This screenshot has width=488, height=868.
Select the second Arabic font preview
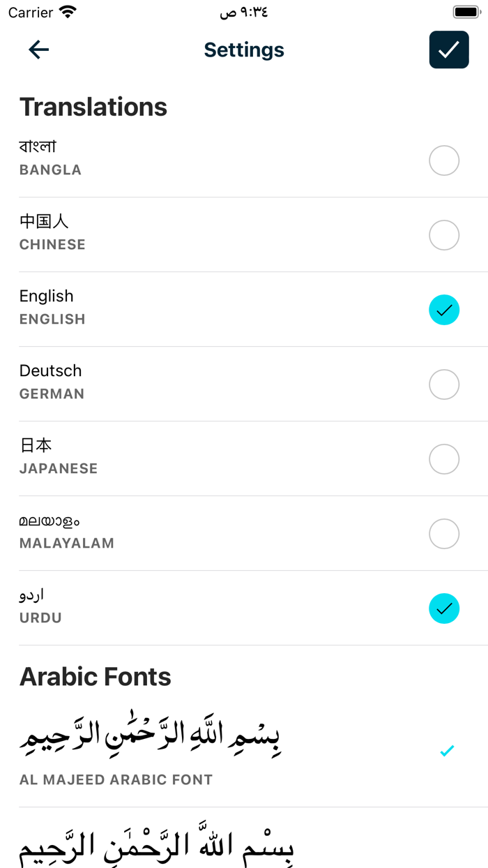157,846
